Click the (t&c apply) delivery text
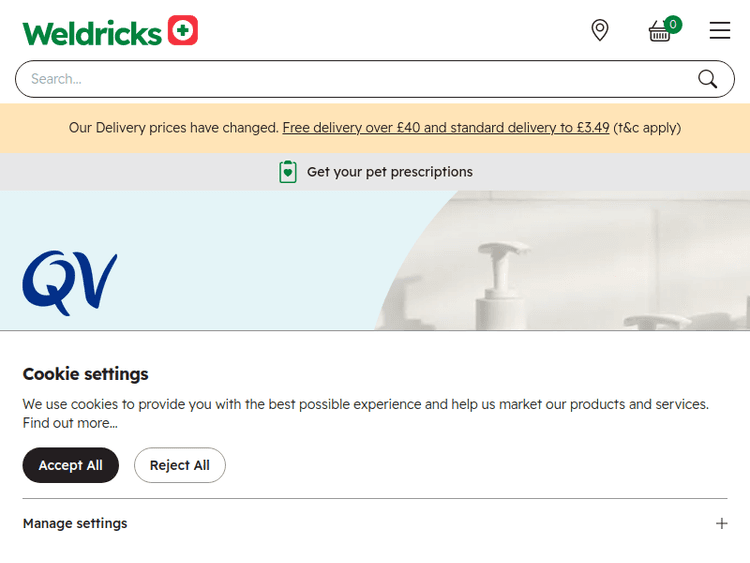 (x=647, y=128)
